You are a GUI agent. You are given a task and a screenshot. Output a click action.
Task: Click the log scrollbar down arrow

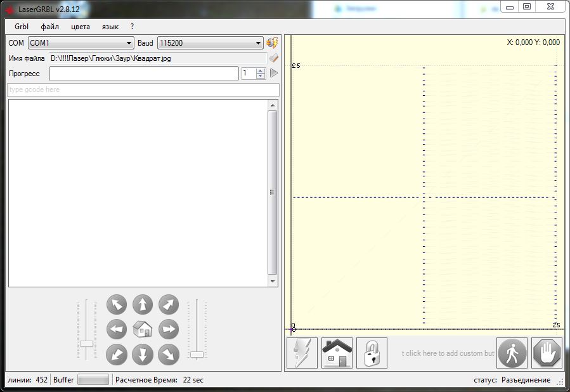[273, 281]
